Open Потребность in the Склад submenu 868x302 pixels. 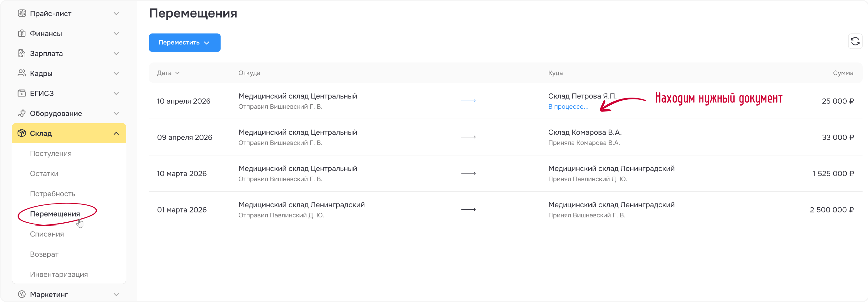[x=52, y=194]
